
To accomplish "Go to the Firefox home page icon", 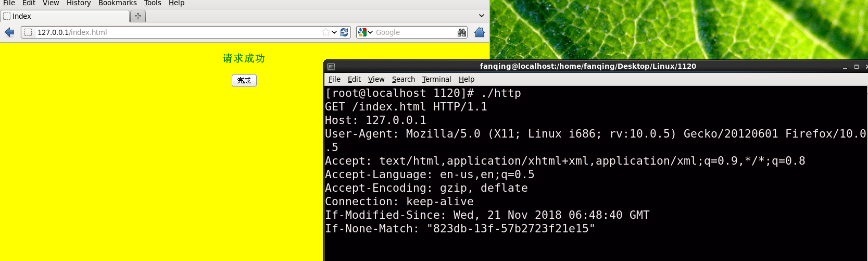I will (x=480, y=32).
